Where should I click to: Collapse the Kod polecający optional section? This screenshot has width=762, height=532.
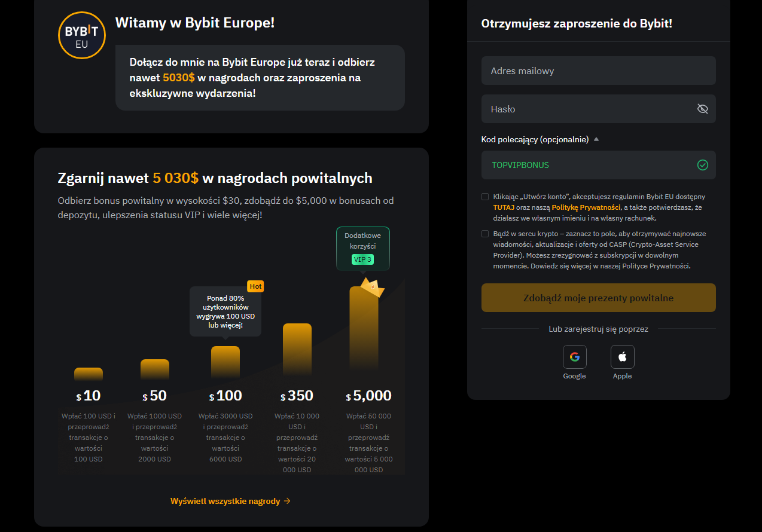click(596, 139)
